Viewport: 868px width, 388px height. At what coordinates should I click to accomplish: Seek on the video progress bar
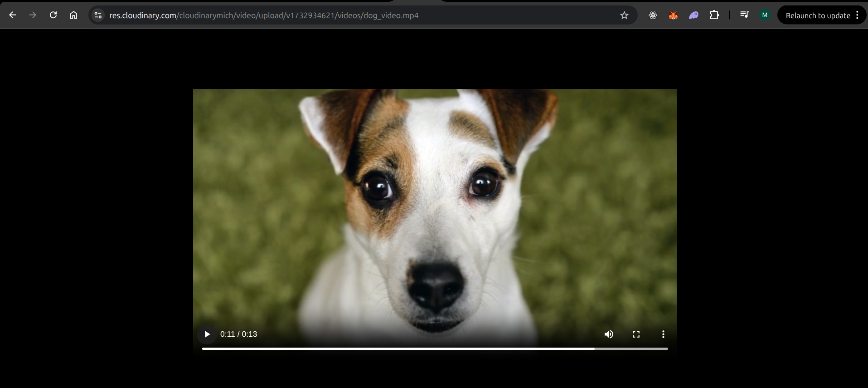pos(435,349)
